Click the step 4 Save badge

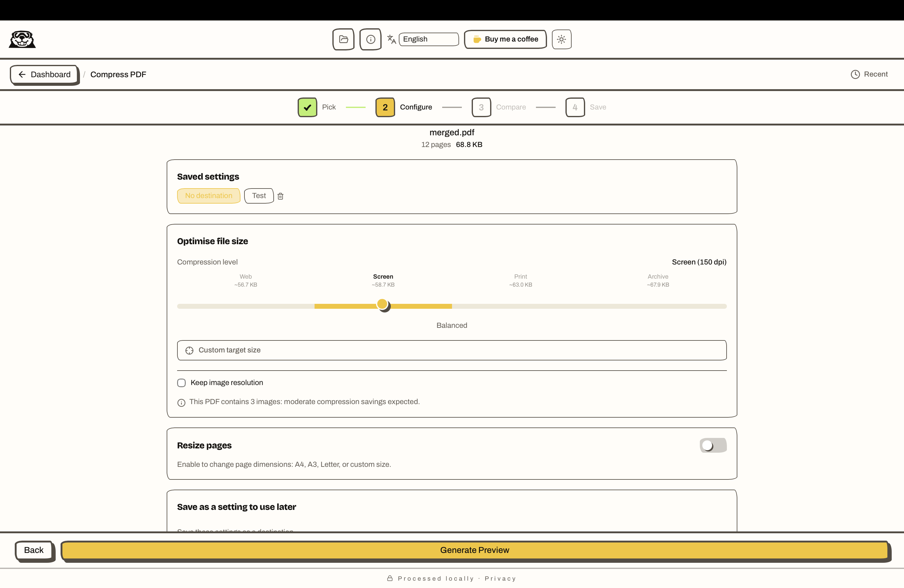point(575,107)
